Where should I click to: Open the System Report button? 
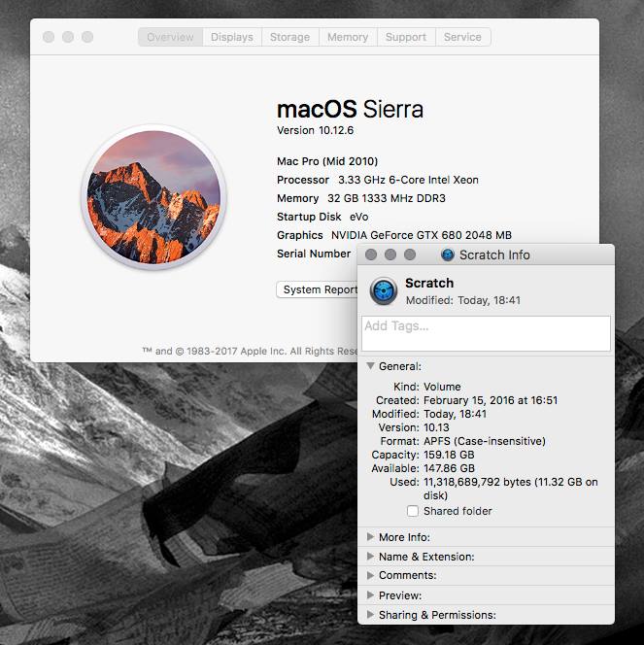click(318, 289)
